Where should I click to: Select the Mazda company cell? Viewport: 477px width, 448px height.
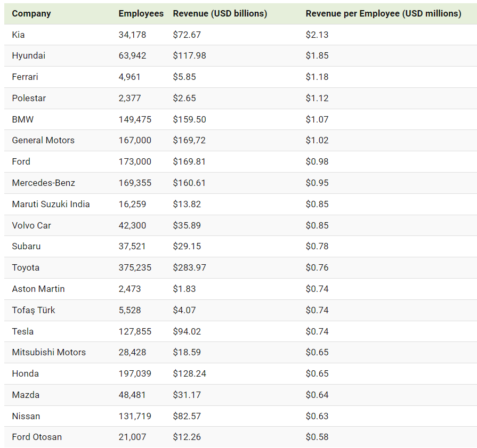pos(26,395)
